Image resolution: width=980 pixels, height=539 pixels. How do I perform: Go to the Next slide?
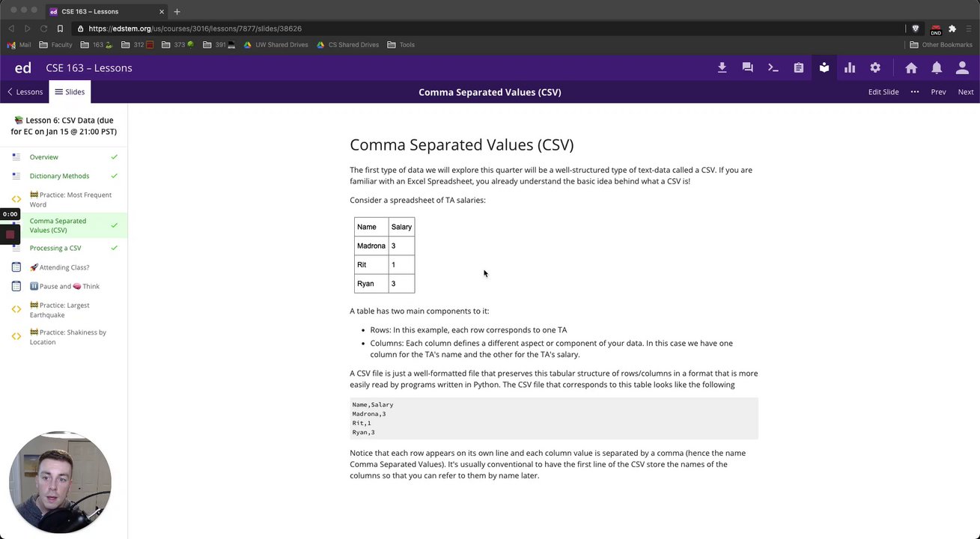tap(966, 92)
